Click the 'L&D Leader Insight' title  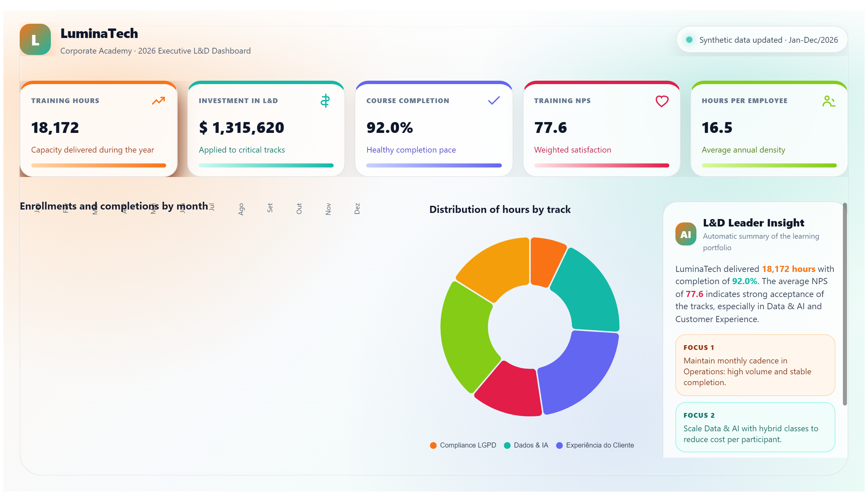(x=753, y=223)
